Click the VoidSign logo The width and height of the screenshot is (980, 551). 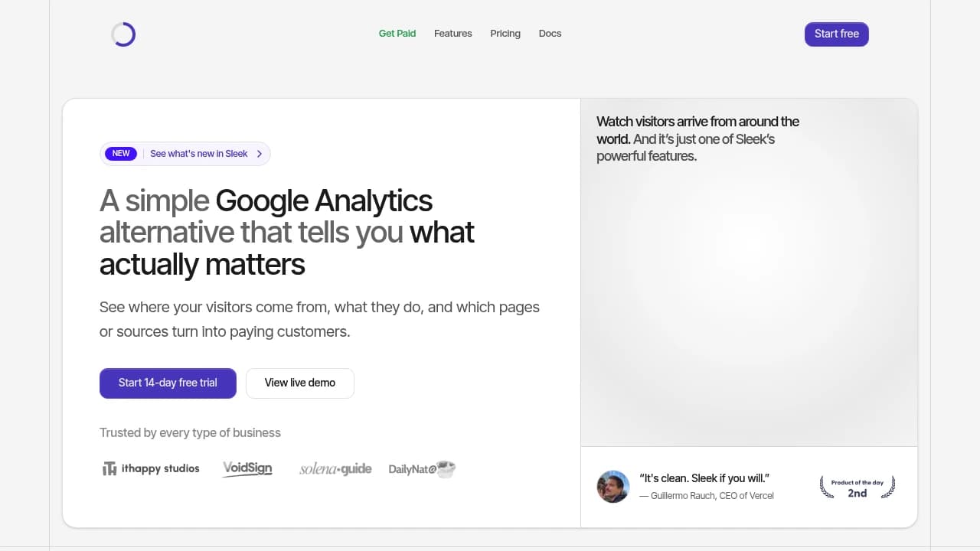[x=247, y=468]
